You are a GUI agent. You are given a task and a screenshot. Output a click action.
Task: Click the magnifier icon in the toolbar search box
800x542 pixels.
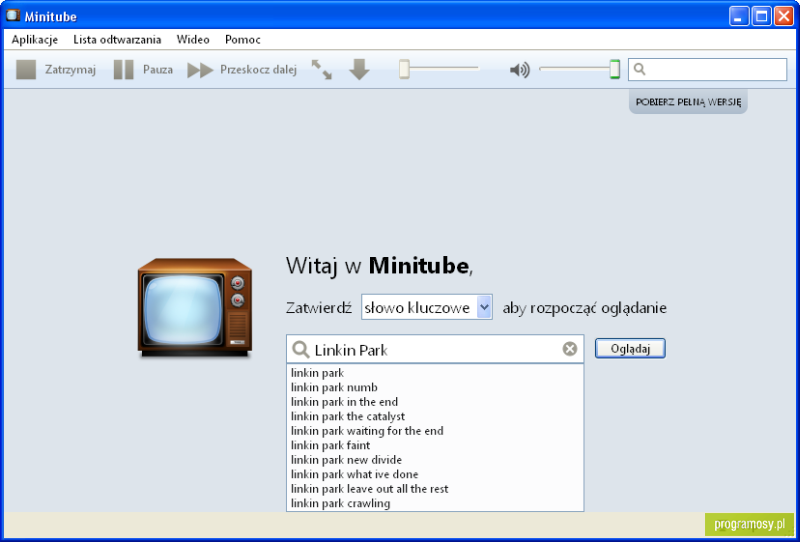click(639, 69)
